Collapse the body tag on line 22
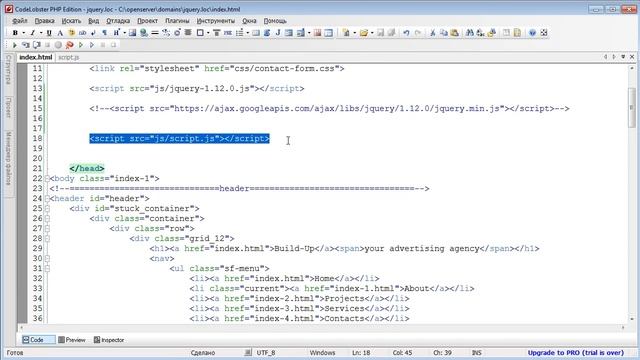The image size is (640, 360). (x=47, y=178)
